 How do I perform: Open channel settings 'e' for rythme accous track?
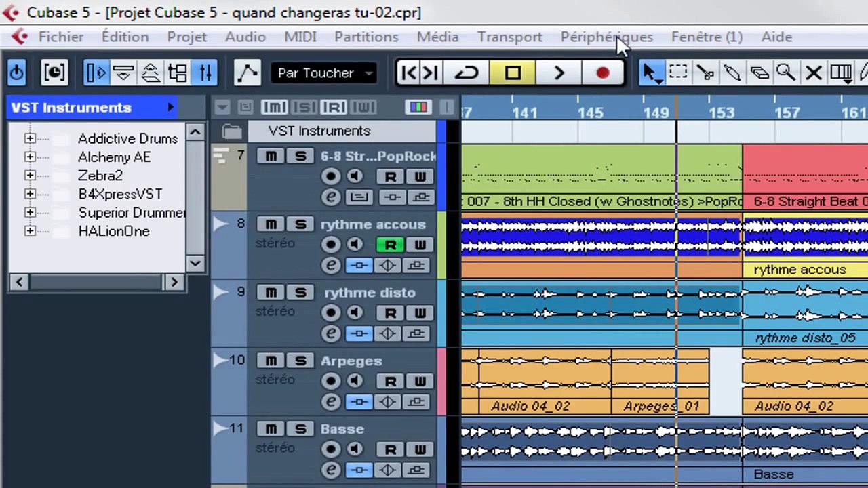pos(331,265)
